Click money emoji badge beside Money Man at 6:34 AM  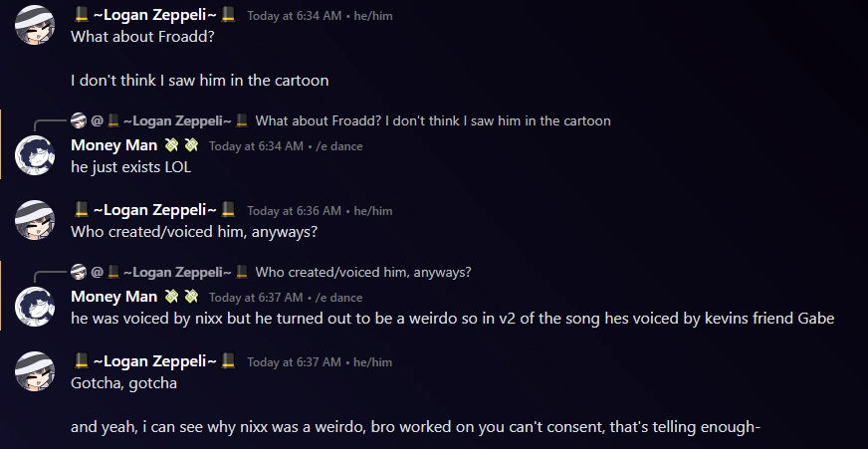[181, 145]
